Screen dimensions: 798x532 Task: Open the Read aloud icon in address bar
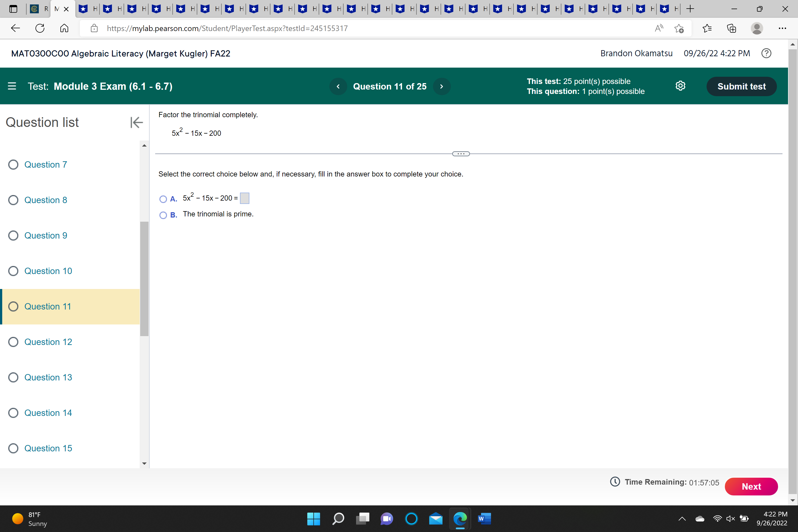659,28
